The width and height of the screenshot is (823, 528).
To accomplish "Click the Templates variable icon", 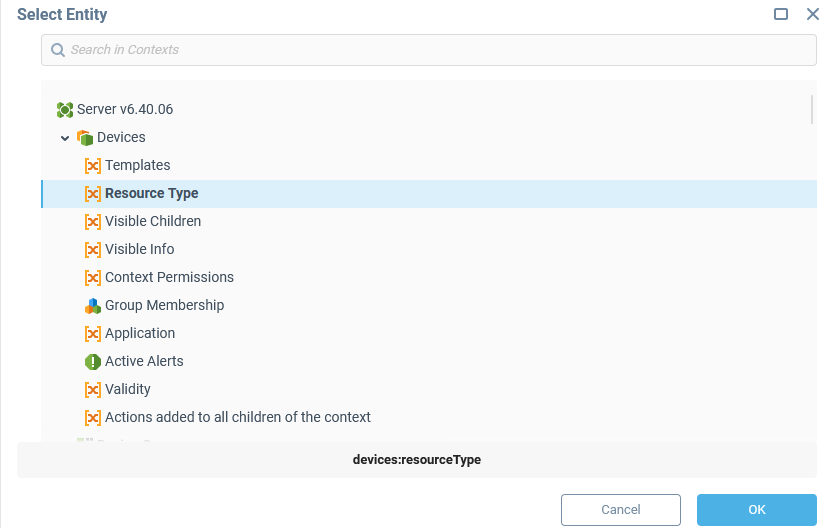I will click(93, 166).
